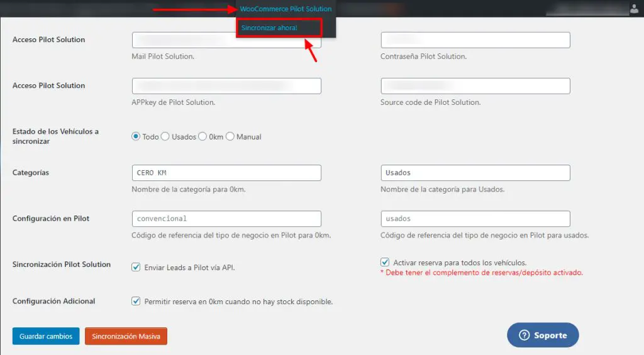The height and width of the screenshot is (355, 644).
Task: Toggle Permitir reserva en 0km checkbox
Action: (136, 301)
